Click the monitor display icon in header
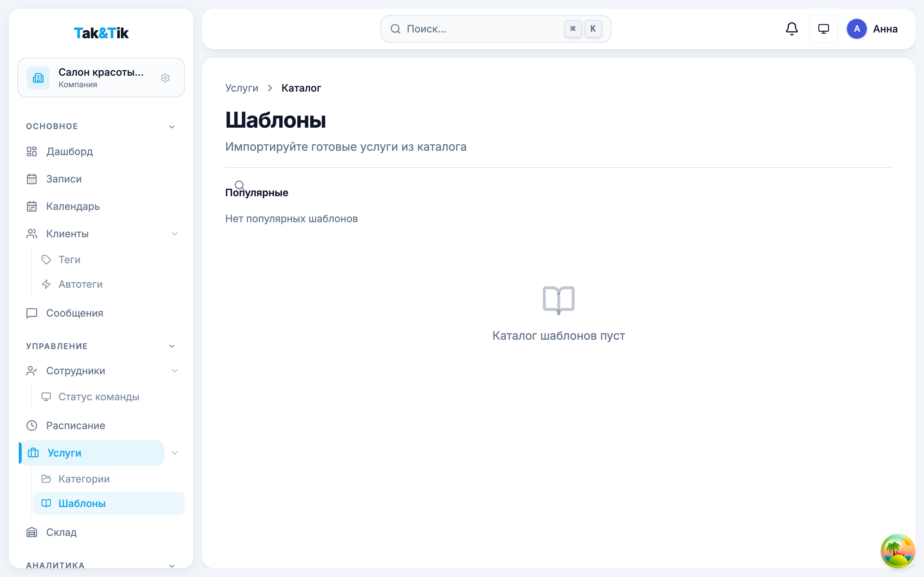Screen dimensions: 924x577 coord(823,29)
